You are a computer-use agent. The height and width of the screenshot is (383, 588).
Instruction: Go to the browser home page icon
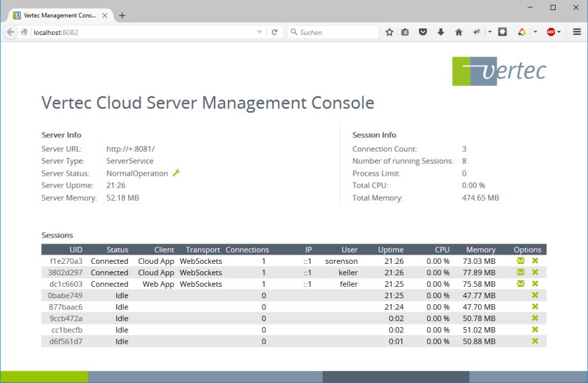[x=459, y=32]
